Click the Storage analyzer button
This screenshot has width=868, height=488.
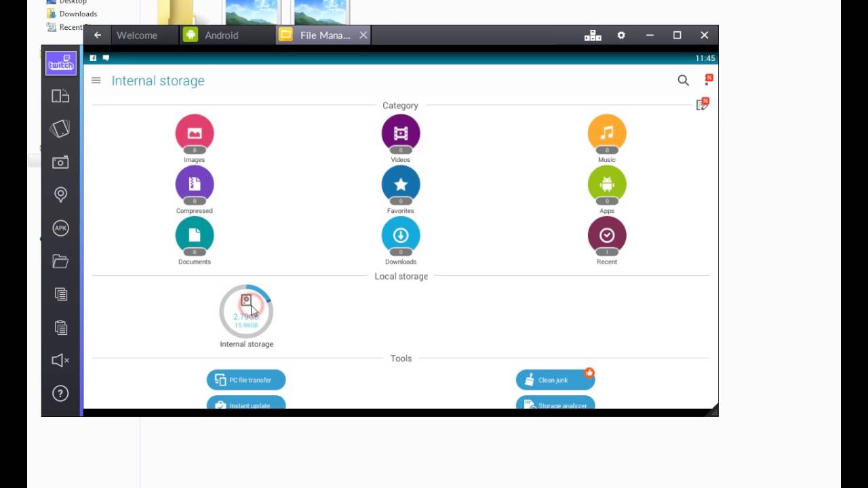555,403
